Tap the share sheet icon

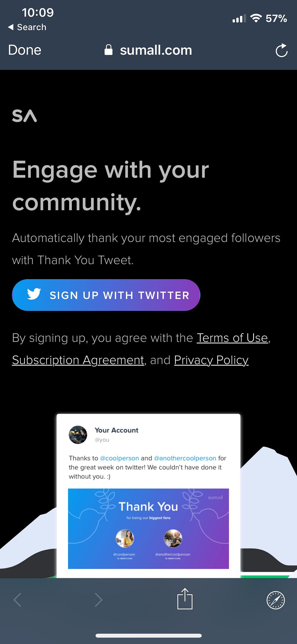coord(185,599)
